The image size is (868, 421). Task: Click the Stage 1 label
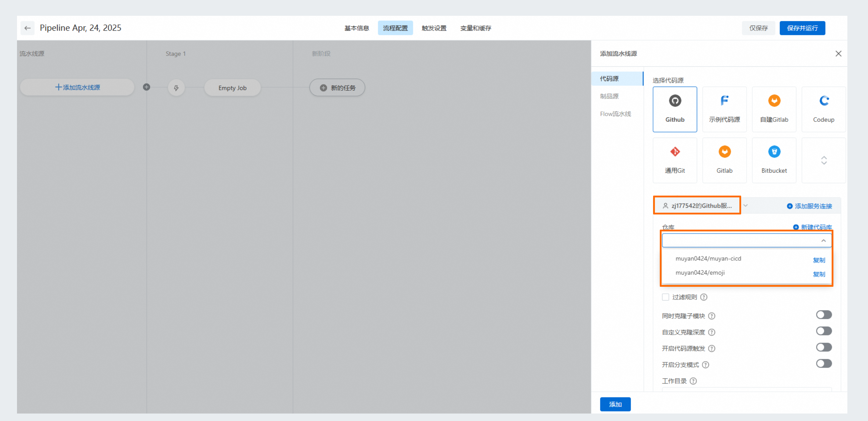click(175, 54)
